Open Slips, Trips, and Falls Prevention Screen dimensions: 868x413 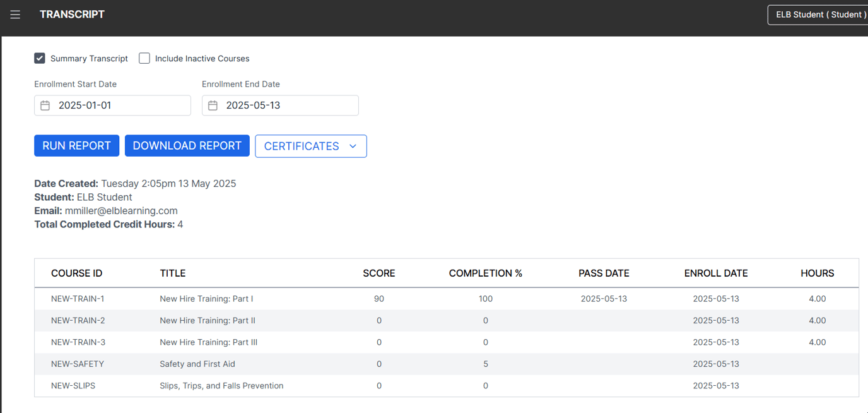[x=221, y=385]
